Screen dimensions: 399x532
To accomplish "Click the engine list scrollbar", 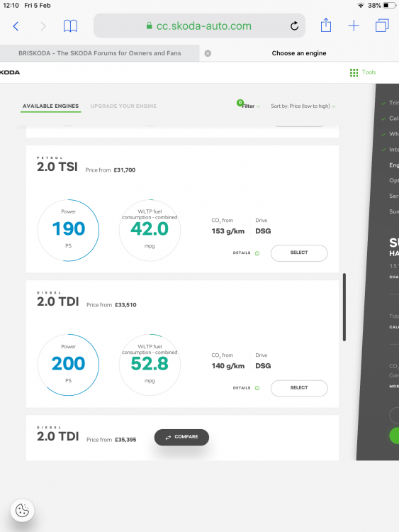I will (x=344, y=306).
